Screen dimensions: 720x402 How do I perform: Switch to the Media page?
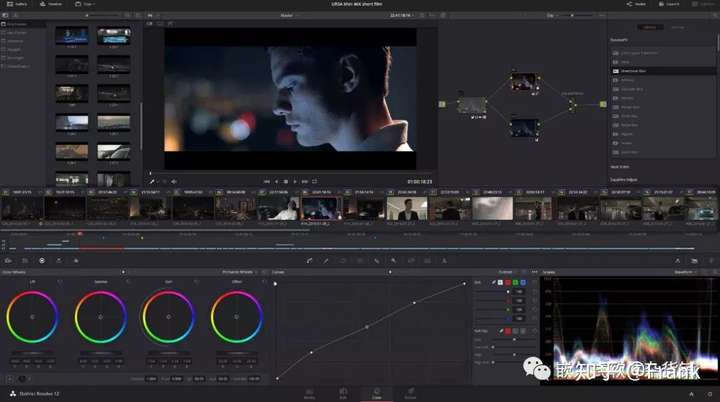coord(309,394)
